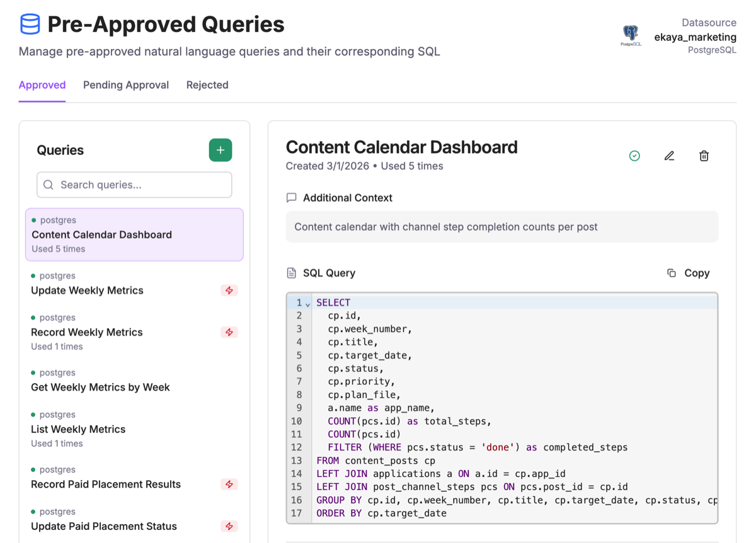Screen dimensions: 756x543
Task: Click the Additional Context description box
Action: [501, 227]
